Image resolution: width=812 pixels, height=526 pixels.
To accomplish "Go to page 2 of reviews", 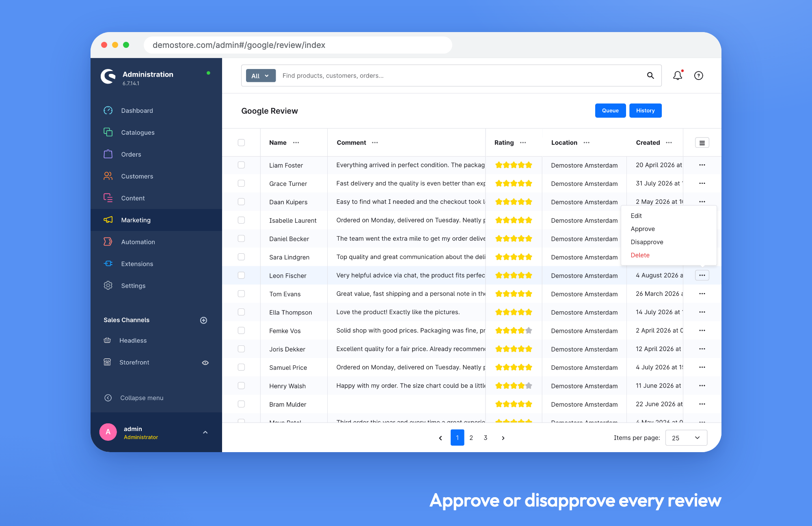I will [x=471, y=438].
